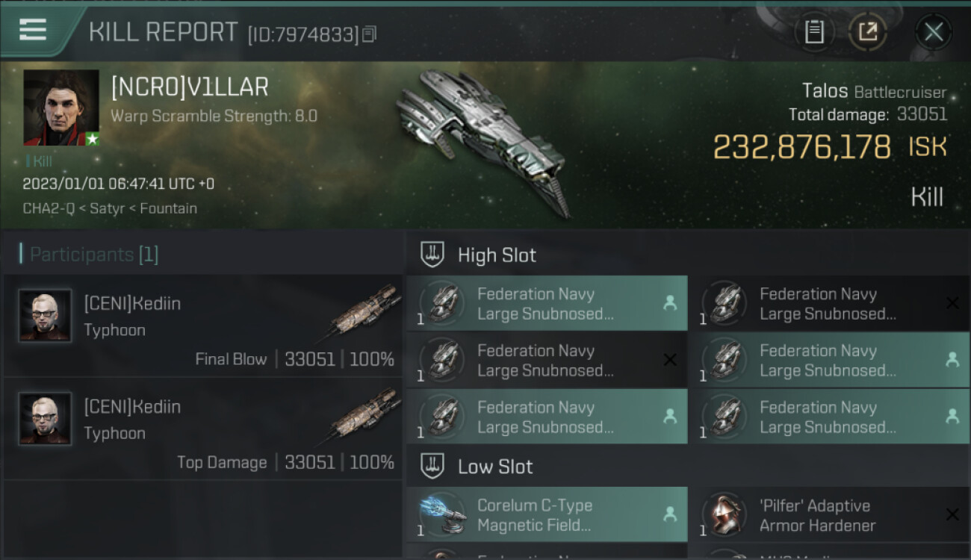The height and width of the screenshot is (560, 971).
Task: Open the hamburger menu icon
Action: (x=32, y=30)
